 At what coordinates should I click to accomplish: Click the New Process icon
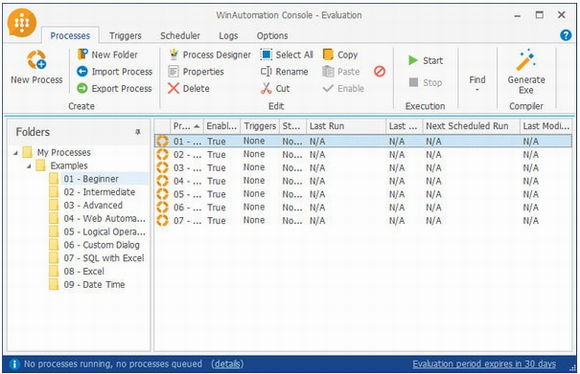[36, 60]
